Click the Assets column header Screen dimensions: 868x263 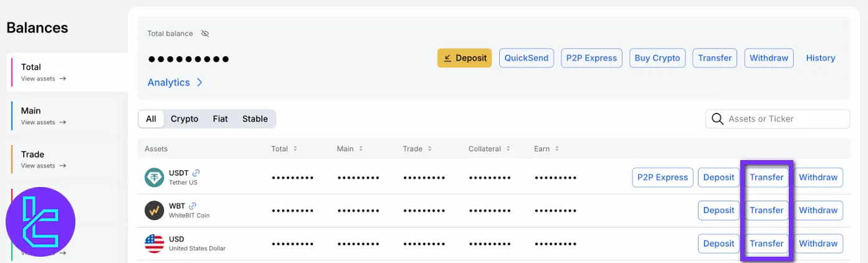[x=156, y=149]
